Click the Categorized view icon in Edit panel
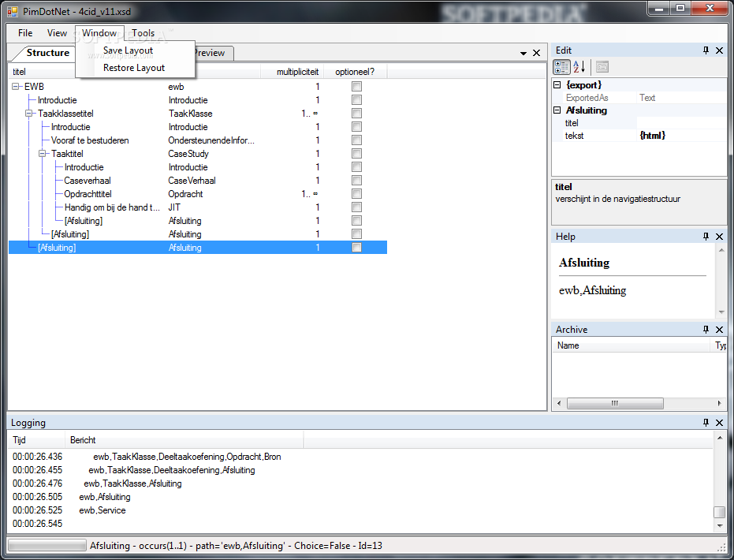The image size is (734, 560). coord(561,67)
